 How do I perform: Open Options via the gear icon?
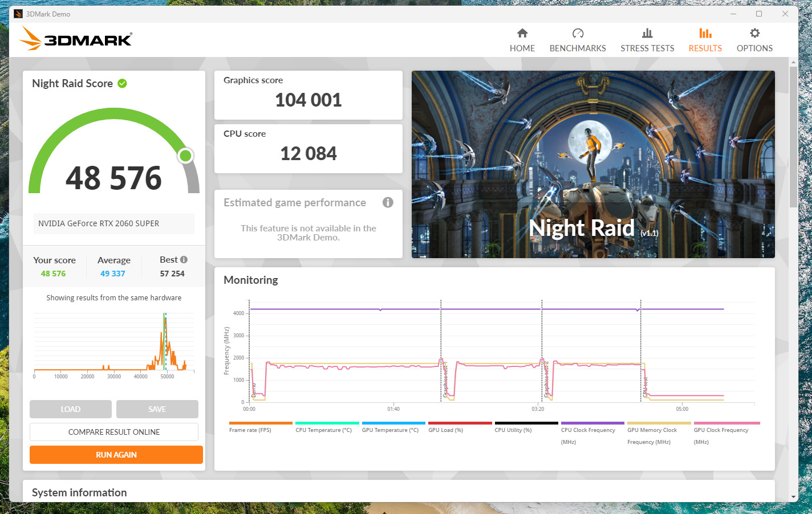[x=754, y=33]
